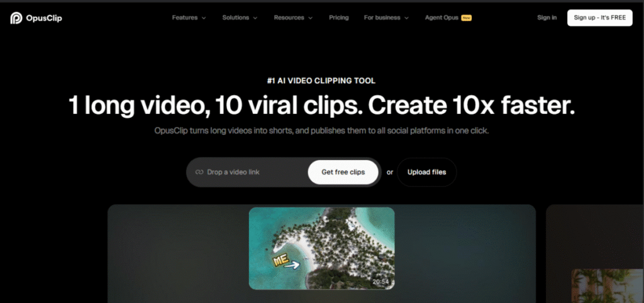
Task: Select the Features menu label
Action: pos(184,18)
